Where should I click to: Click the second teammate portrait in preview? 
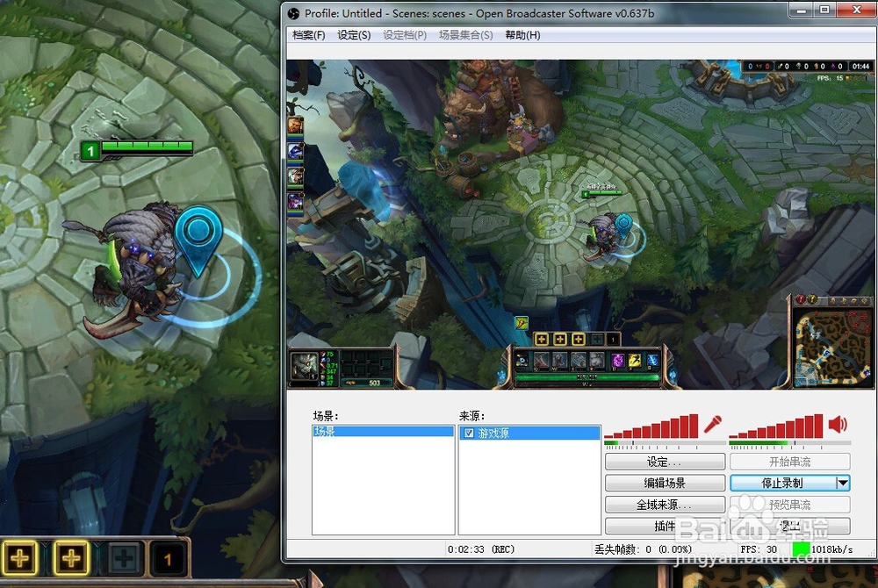coord(295,151)
